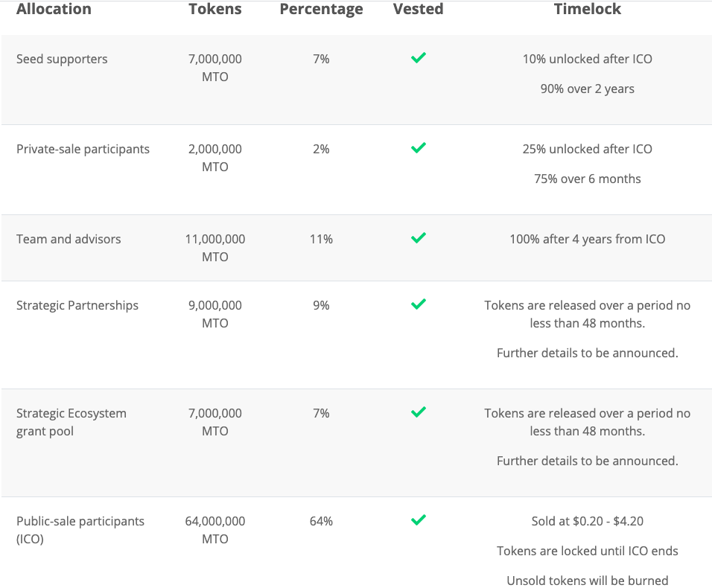The width and height of the screenshot is (712, 588).
Task: Select the Timelock column header
Action: pos(587,9)
